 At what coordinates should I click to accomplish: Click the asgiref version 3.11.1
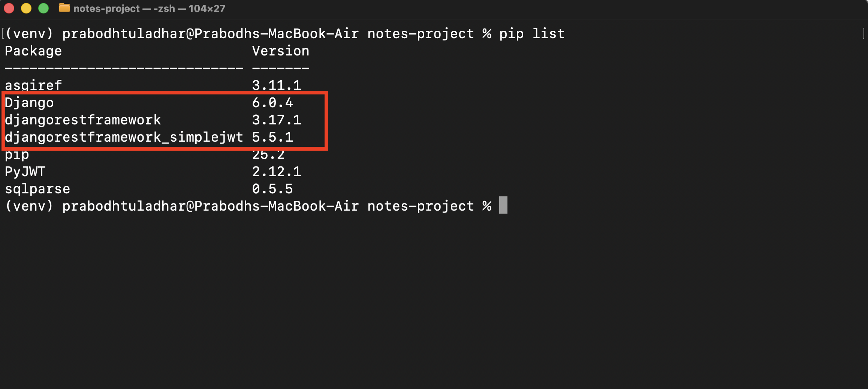click(x=277, y=85)
